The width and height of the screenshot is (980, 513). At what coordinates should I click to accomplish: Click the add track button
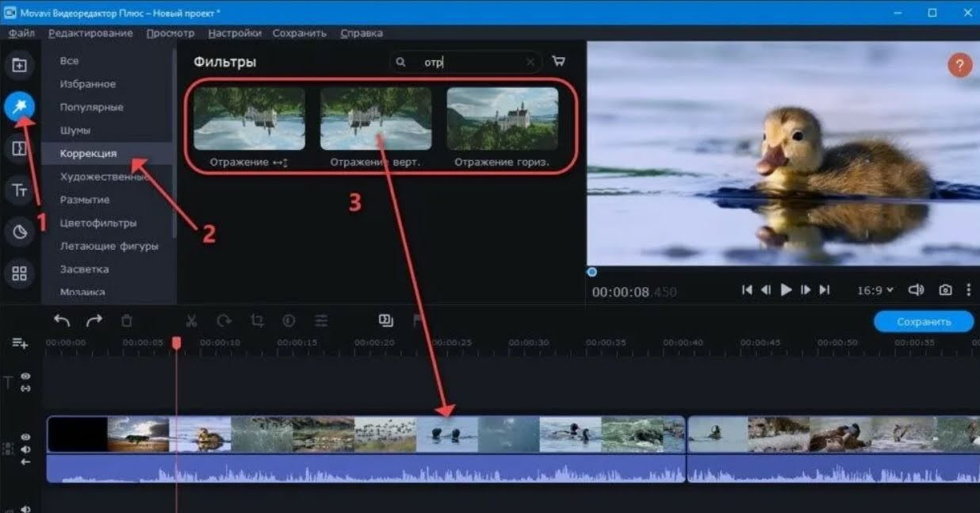pyautogui.click(x=20, y=343)
